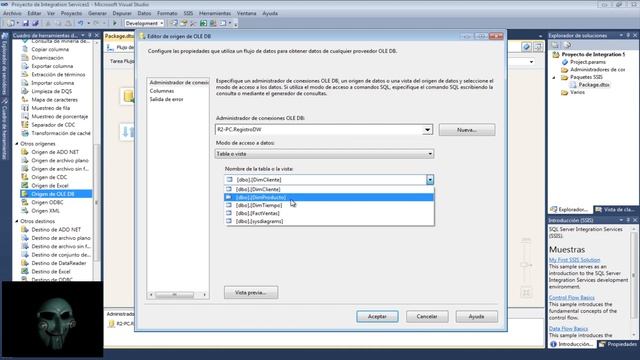Select Copiar columna in toolbox

(50, 49)
